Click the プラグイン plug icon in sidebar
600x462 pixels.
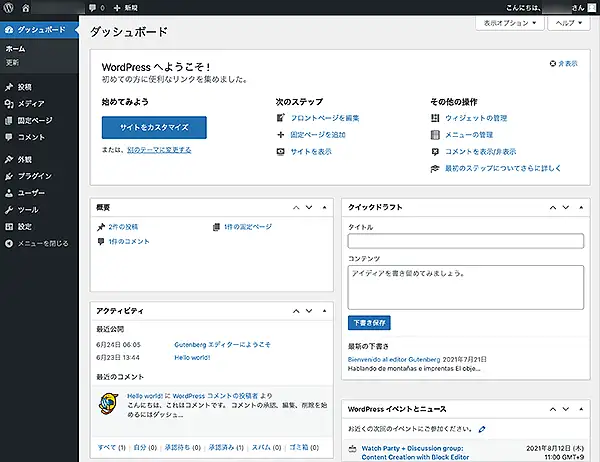coord(9,176)
